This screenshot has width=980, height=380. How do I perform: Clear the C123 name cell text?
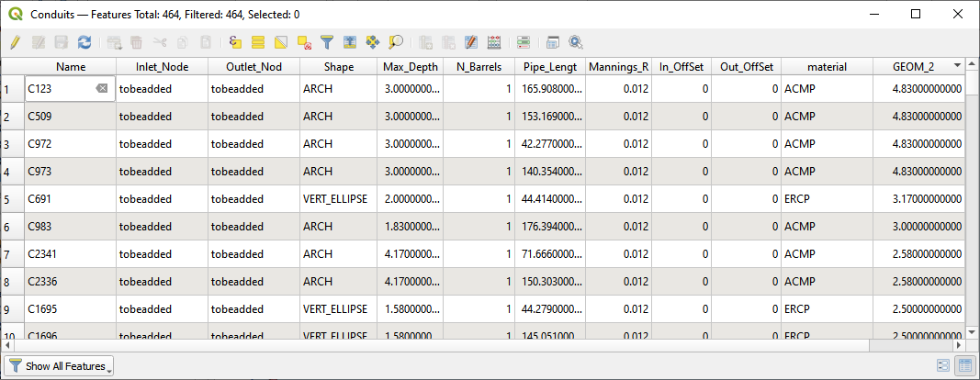pos(101,89)
